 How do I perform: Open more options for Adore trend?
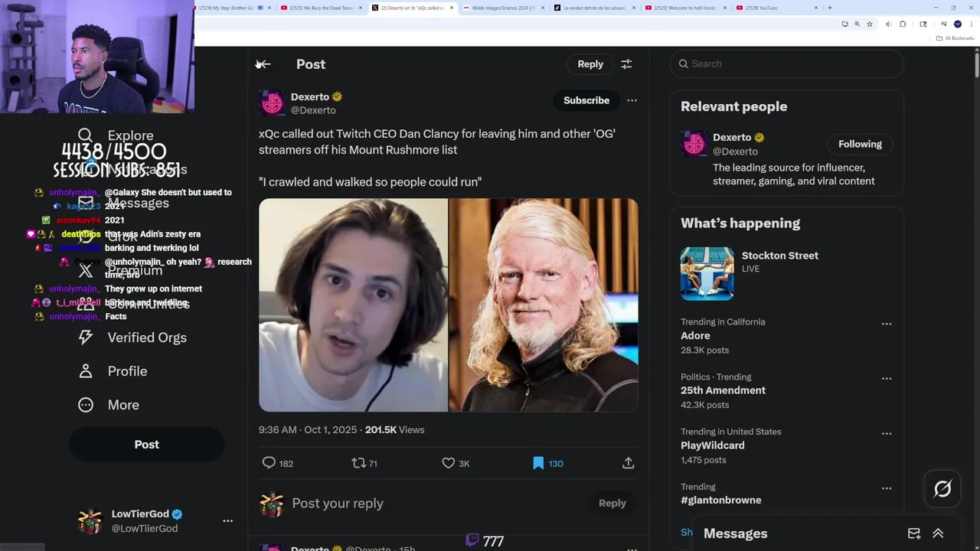887,324
